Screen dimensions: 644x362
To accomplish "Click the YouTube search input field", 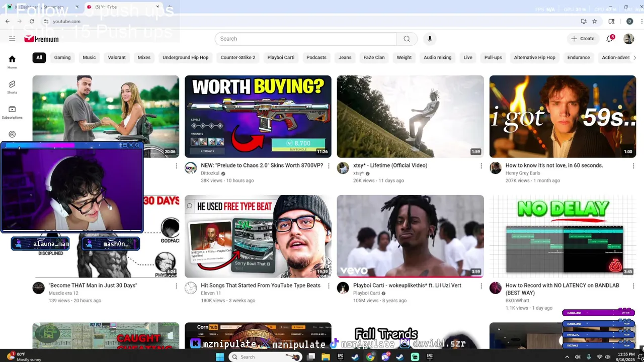I will click(305, 39).
